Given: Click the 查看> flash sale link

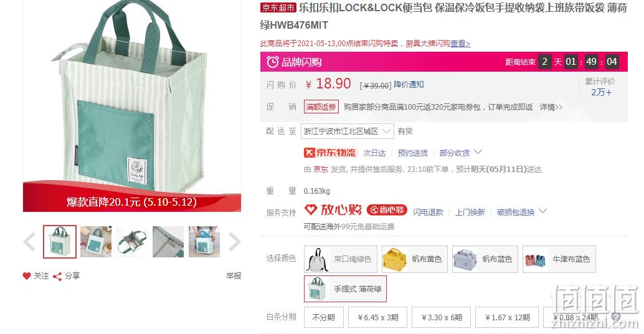Looking at the screenshot, I should [460, 43].
